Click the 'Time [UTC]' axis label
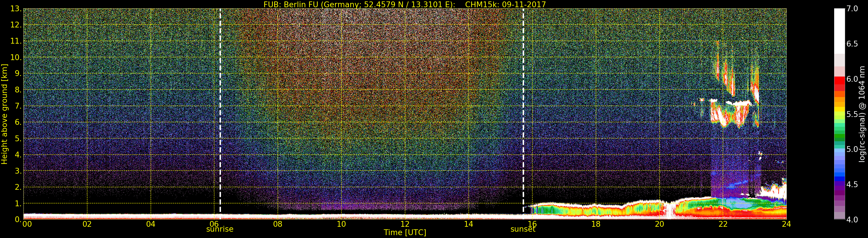This screenshot has width=868, height=238. [x=405, y=232]
